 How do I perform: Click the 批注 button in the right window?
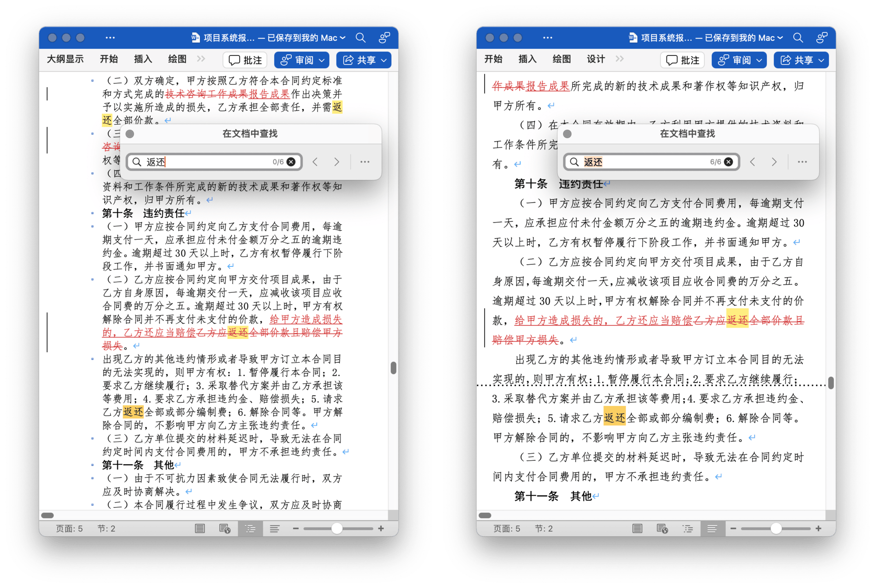pyautogui.click(x=682, y=60)
